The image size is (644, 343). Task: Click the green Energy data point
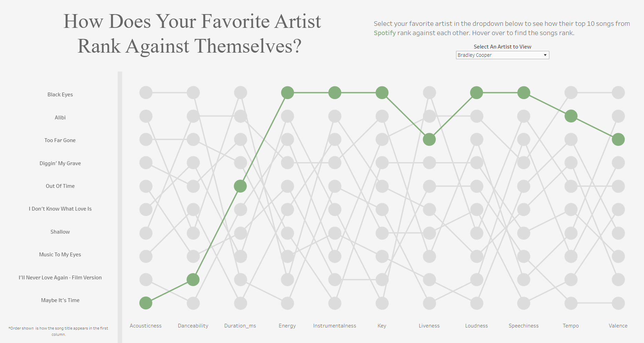pyautogui.click(x=287, y=93)
